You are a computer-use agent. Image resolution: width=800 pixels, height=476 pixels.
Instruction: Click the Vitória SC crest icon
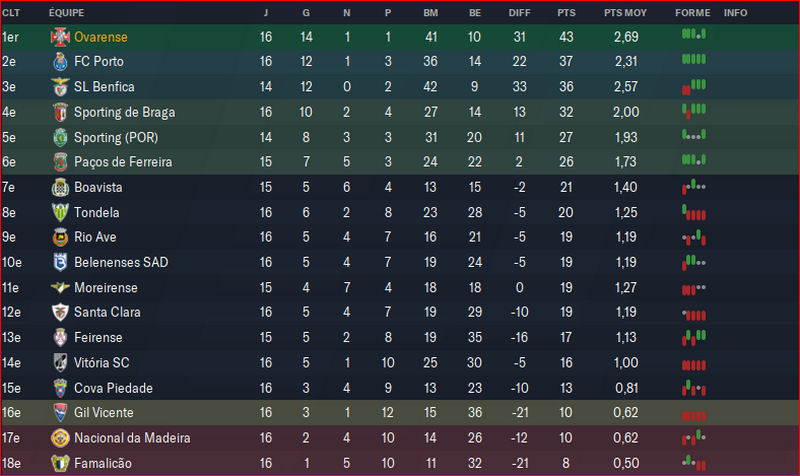coord(59,362)
